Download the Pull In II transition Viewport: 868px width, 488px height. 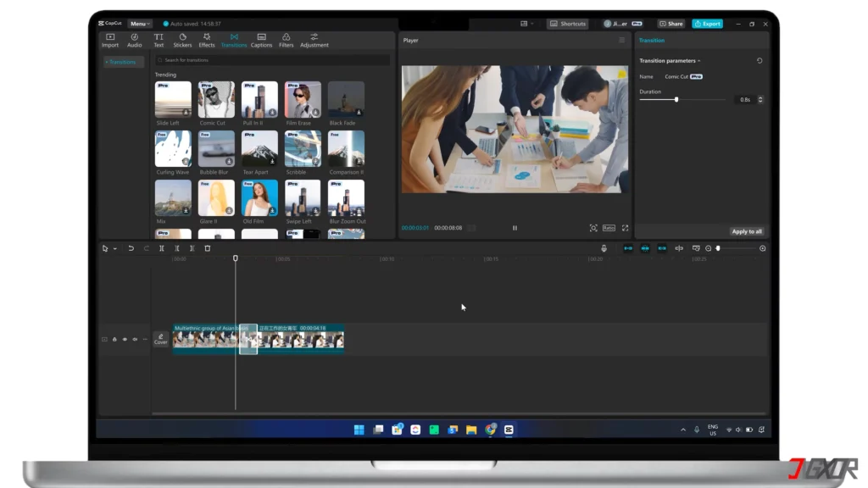272,113
